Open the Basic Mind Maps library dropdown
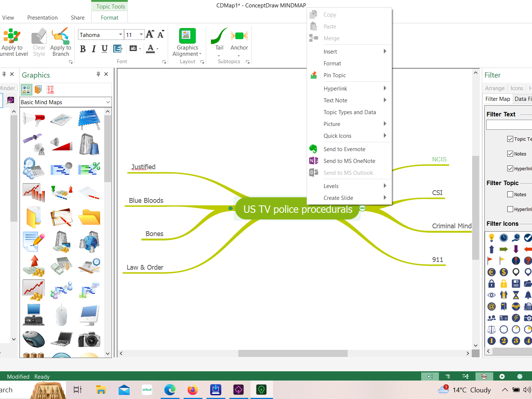The height and width of the screenshot is (399, 532). pyautogui.click(x=107, y=102)
